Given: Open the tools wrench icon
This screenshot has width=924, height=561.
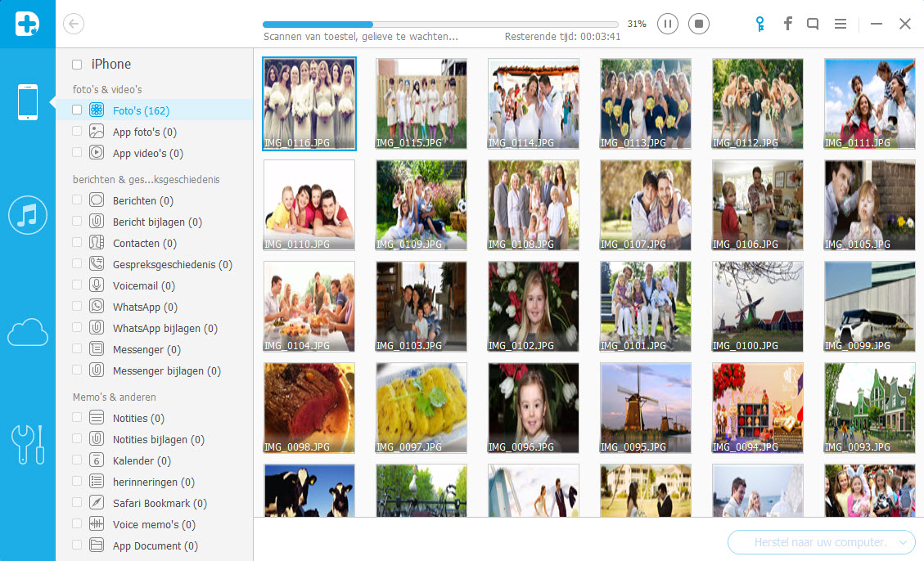Looking at the screenshot, I should click(28, 444).
